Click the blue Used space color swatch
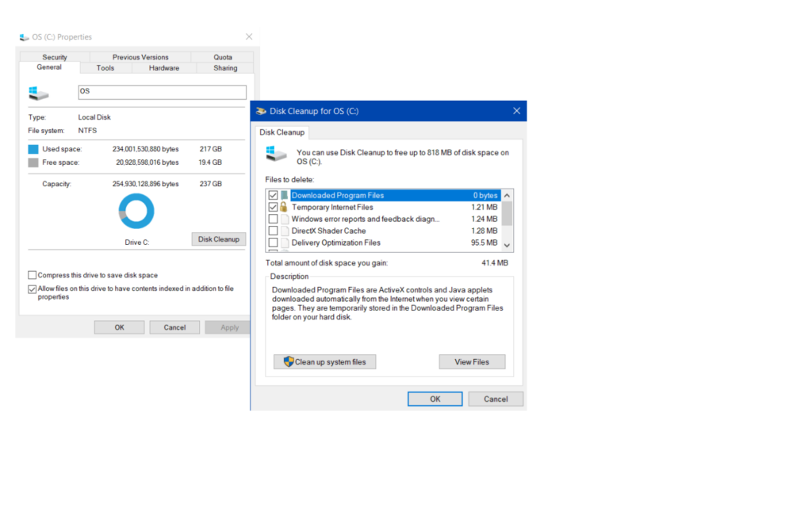This screenshot has height=531, width=812. coord(33,149)
